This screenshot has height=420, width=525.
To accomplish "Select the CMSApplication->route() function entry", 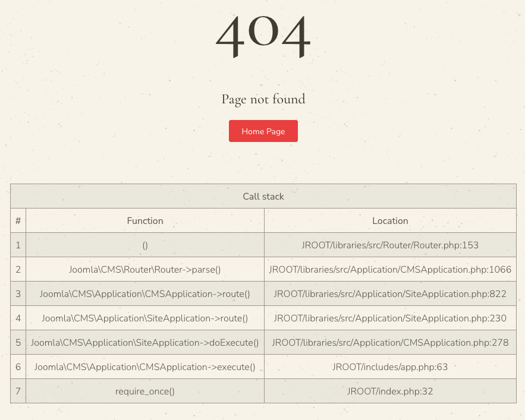I will point(145,294).
